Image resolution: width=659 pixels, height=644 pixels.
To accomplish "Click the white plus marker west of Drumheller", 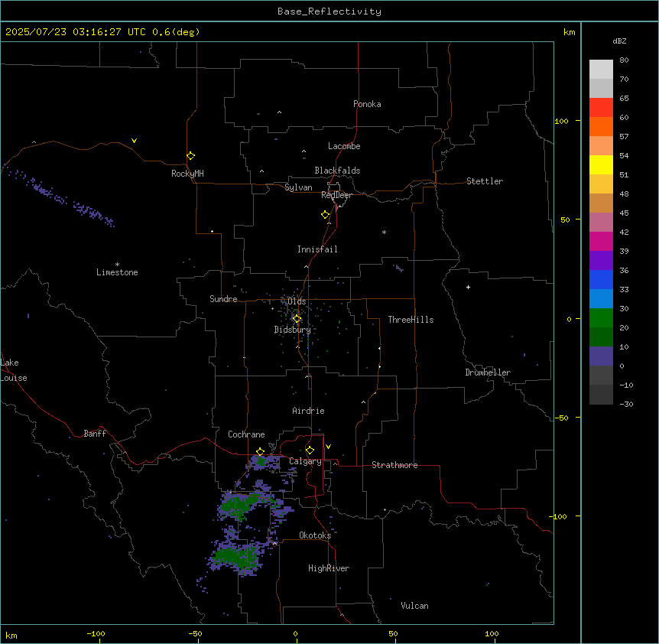I will [x=468, y=287].
